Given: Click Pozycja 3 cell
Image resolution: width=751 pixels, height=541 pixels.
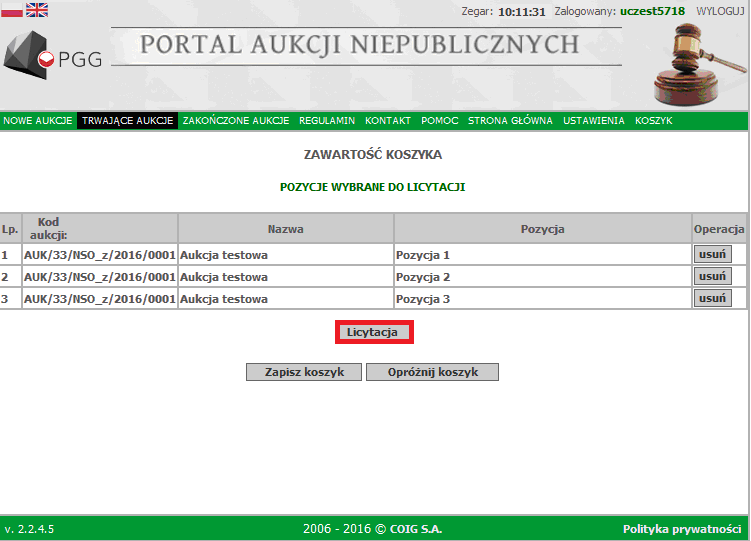Looking at the screenshot, I should pos(543,299).
